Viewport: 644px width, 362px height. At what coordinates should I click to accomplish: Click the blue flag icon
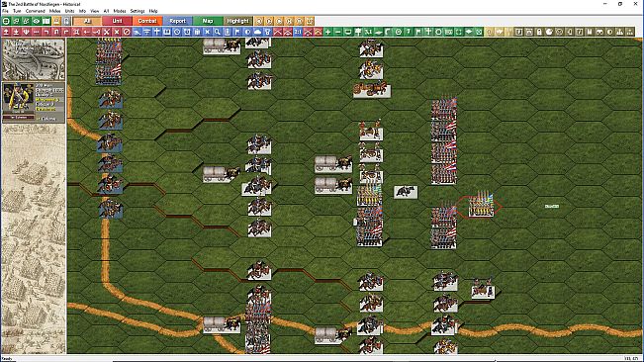(x=237, y=32)
